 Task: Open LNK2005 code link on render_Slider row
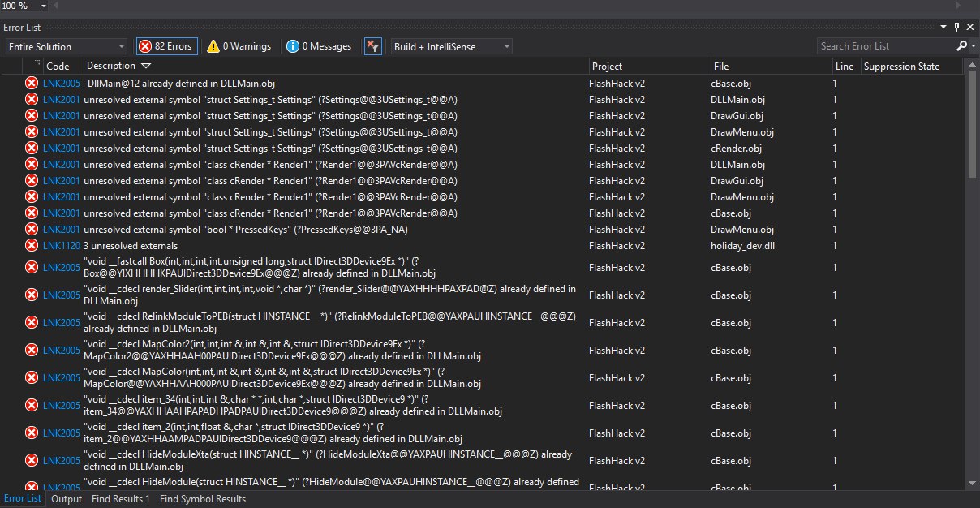coord(62,295)
